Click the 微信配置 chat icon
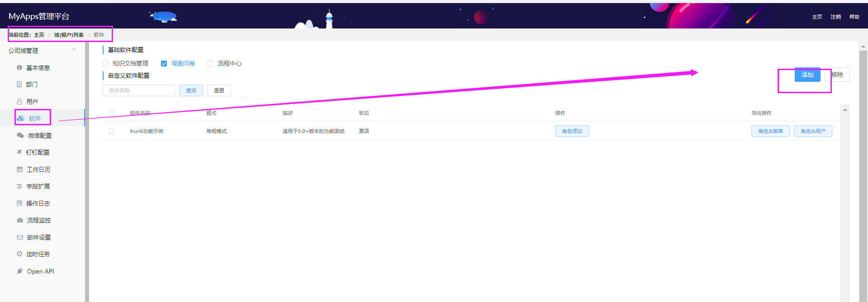 point(20,136)
